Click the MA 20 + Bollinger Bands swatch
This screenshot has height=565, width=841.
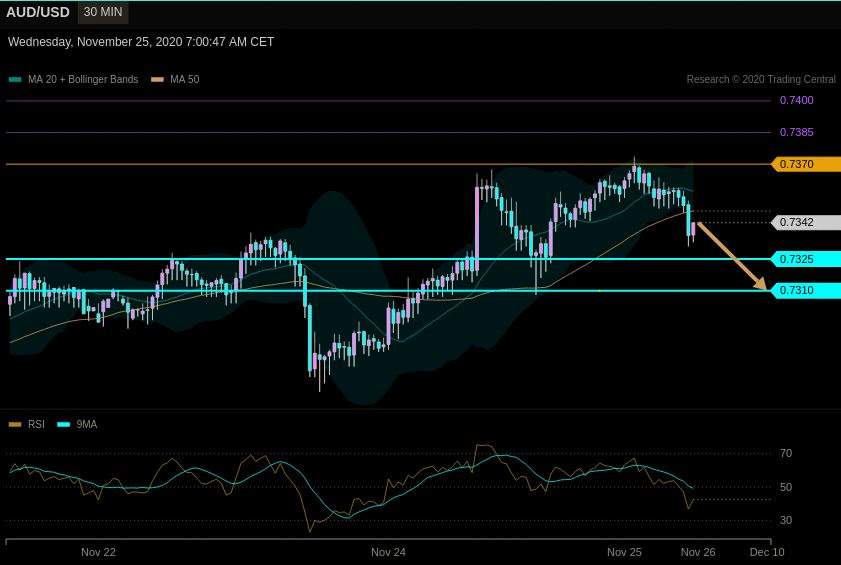click(x=15, y=79)
